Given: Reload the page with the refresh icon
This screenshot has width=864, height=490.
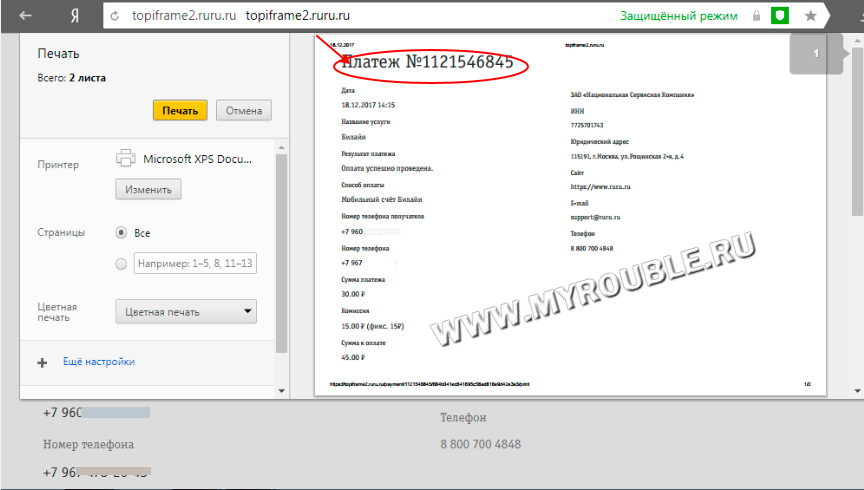Looking at the screenshot, I should pos(115,16).
